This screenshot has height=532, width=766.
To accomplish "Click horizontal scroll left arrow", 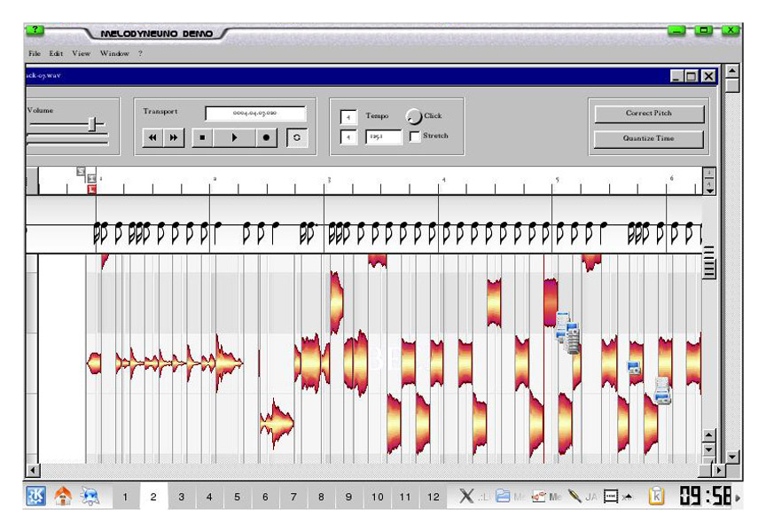I will [x=33, y=471].
